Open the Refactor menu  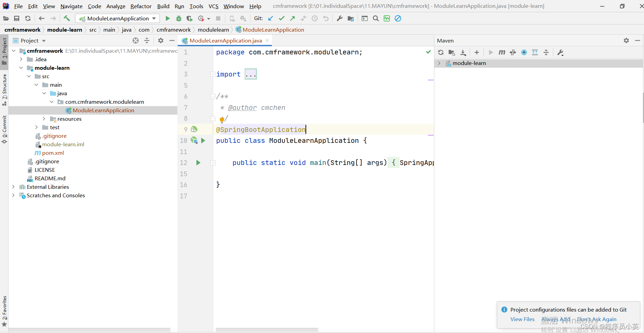141,6
